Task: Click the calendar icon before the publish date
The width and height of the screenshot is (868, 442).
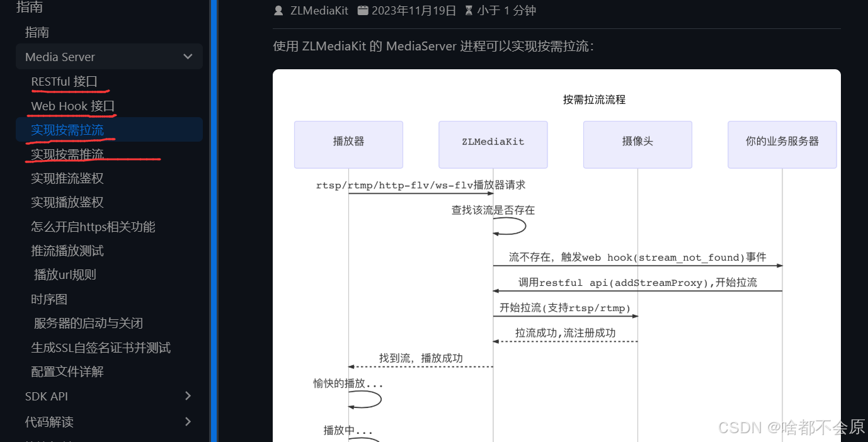Action: pyautogui.click(x=363, y=10)
